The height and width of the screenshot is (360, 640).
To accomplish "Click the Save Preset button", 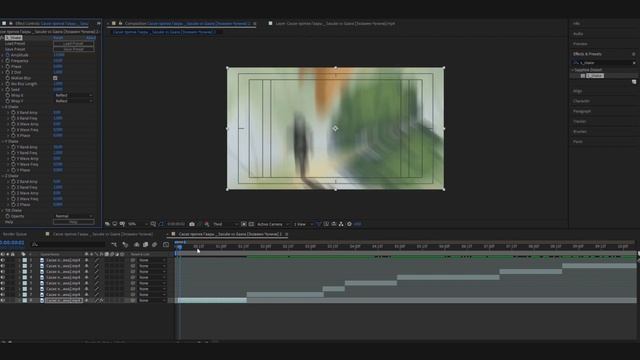I will [73, 49].
